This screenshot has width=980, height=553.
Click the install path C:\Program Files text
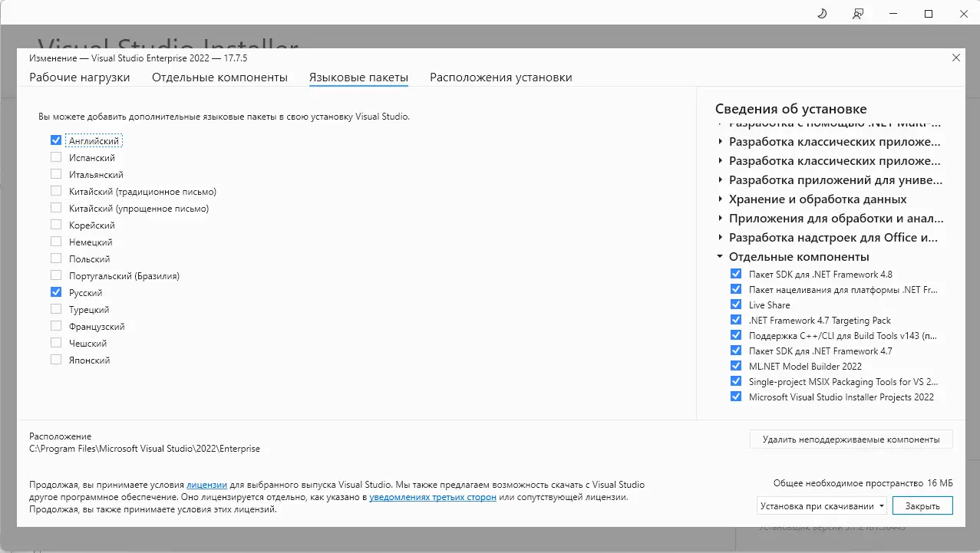click(144, 449)
